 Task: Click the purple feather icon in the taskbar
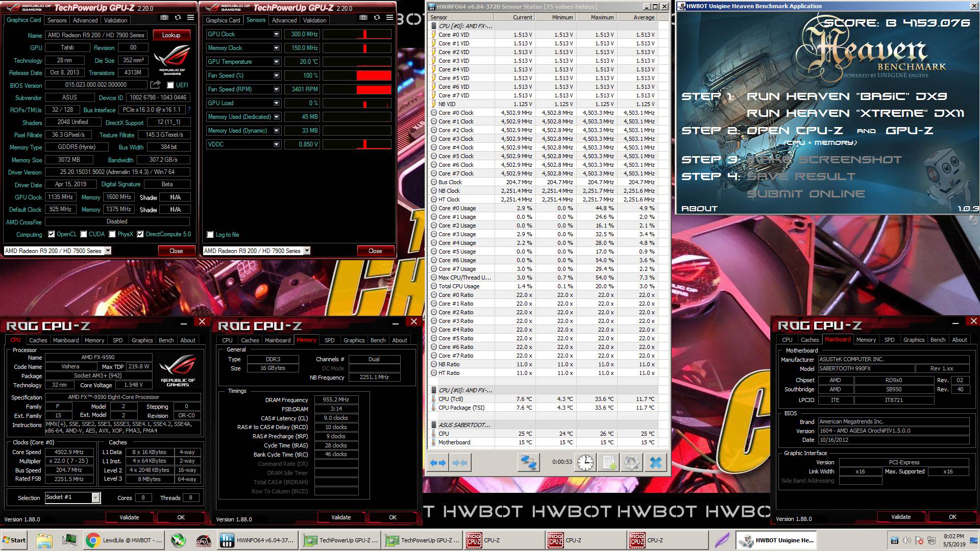click(721, 540)
